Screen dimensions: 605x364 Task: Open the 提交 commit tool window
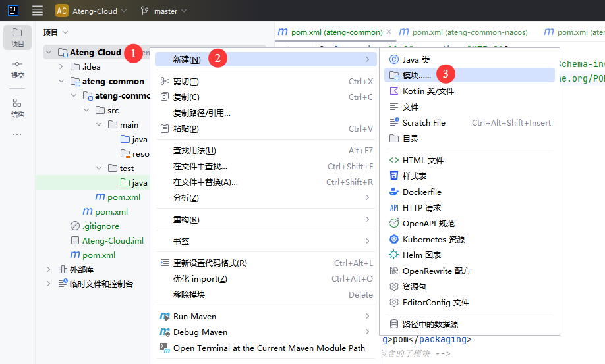coord(17,68)
